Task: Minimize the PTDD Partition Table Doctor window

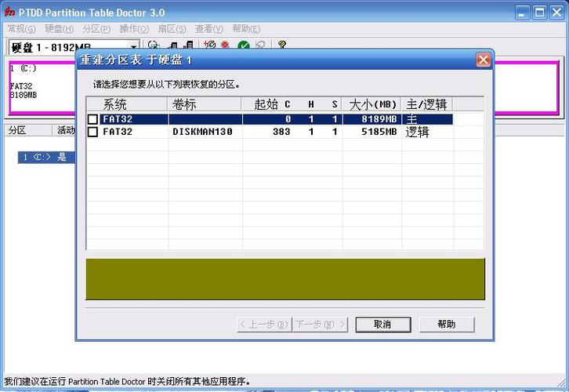Action: (x=522, y=13)
